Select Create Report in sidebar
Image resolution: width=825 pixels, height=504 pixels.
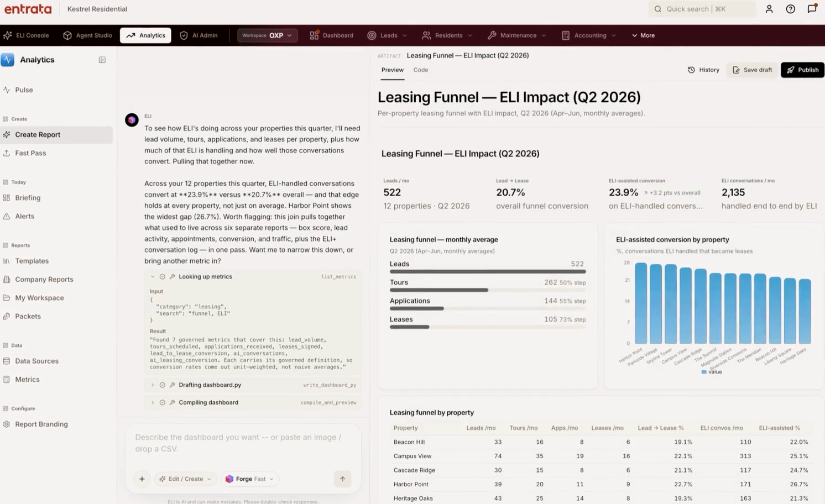point(56,135)
